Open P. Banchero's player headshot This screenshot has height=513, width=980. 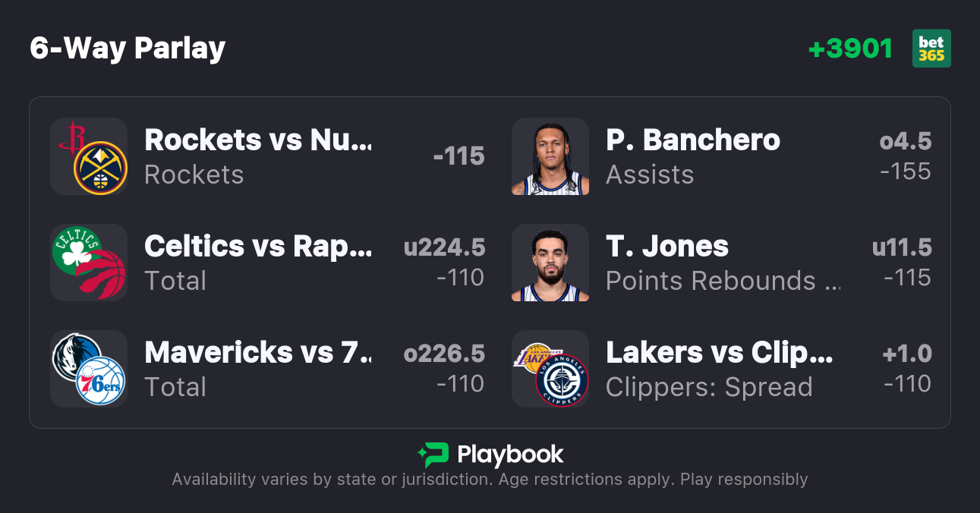550,156
